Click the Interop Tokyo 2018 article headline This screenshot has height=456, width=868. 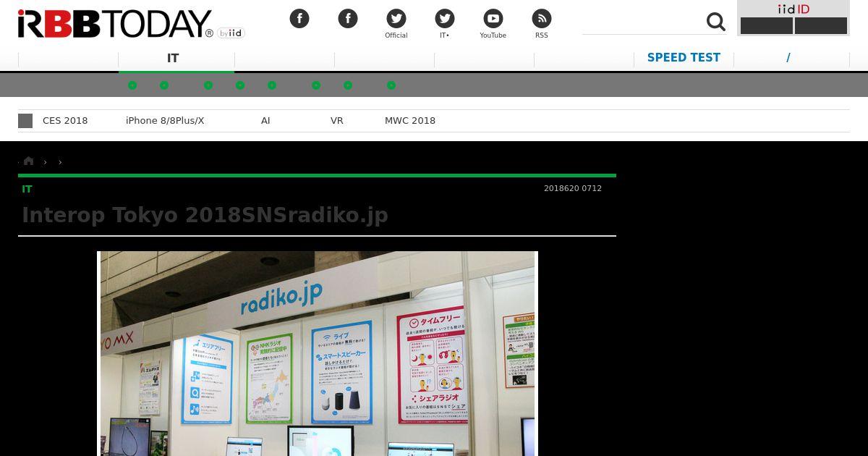click(x=205, y=215)
